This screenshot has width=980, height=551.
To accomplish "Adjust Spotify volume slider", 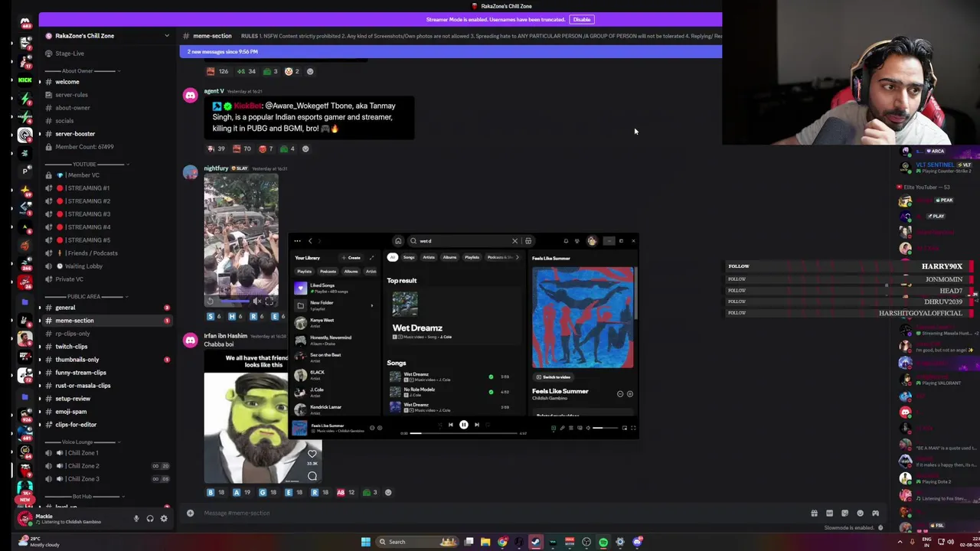I will coord(606,429).
